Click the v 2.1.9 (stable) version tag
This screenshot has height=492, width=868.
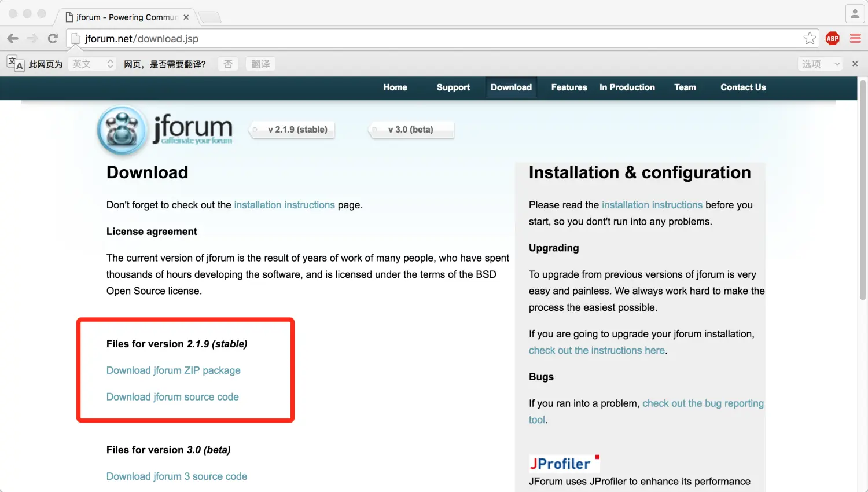point(293,130)
